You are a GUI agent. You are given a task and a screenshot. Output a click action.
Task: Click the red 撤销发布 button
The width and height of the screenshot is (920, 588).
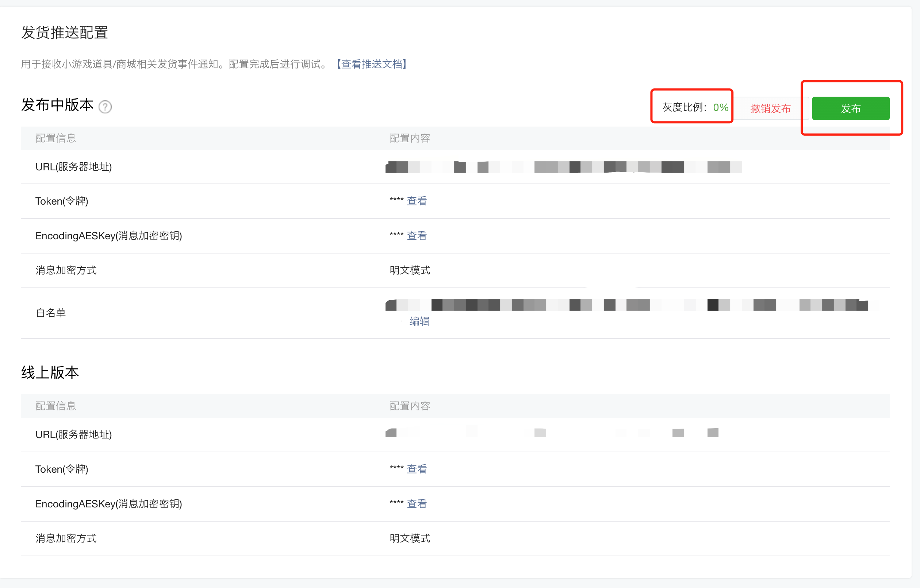click(770, 108)
